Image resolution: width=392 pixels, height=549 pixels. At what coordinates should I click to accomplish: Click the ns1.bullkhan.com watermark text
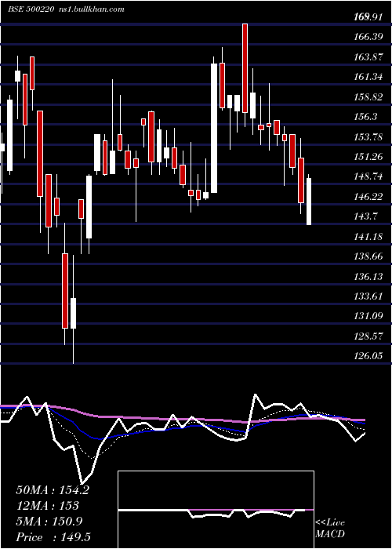pos(91,9)
